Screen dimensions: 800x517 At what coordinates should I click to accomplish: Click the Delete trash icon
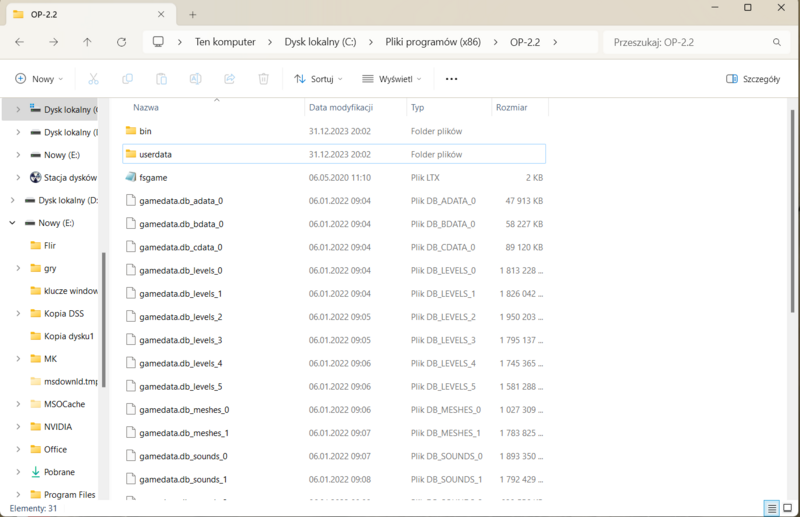tap(263, 79)
